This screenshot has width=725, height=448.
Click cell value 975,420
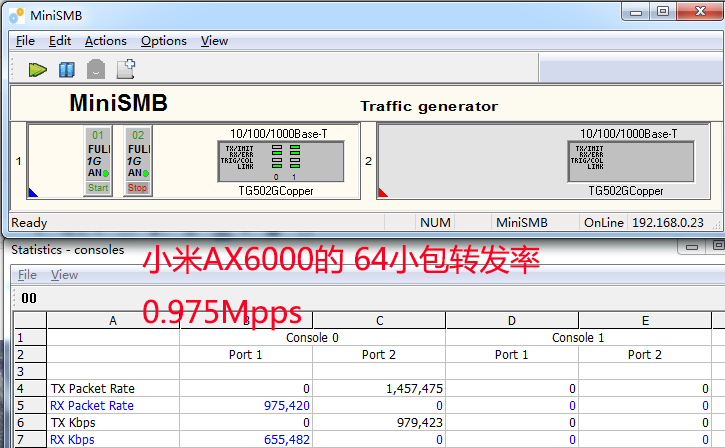point(287,406)
